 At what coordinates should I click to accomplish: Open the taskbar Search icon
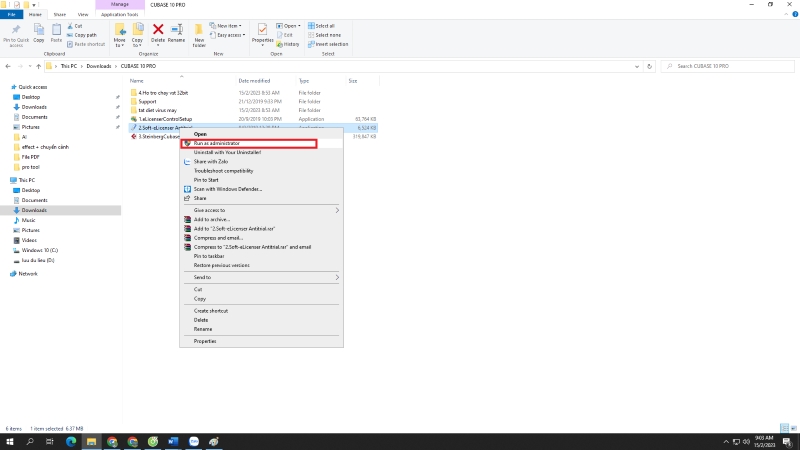click(x=30, y=442)
